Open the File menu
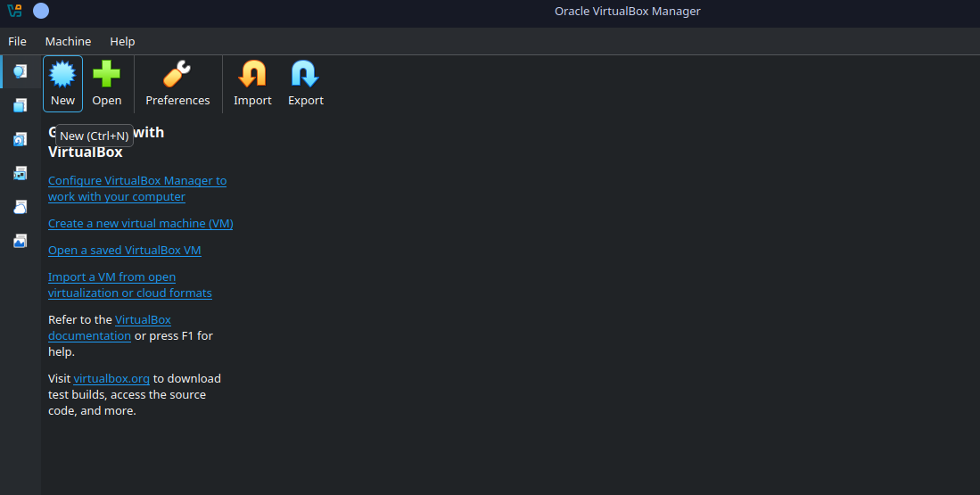The width and height of the screenshot is (980, 495). (17, 41)
